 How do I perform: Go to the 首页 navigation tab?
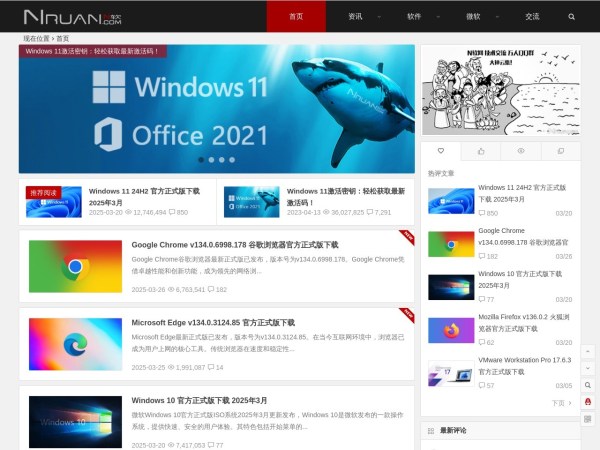[296, 17]
